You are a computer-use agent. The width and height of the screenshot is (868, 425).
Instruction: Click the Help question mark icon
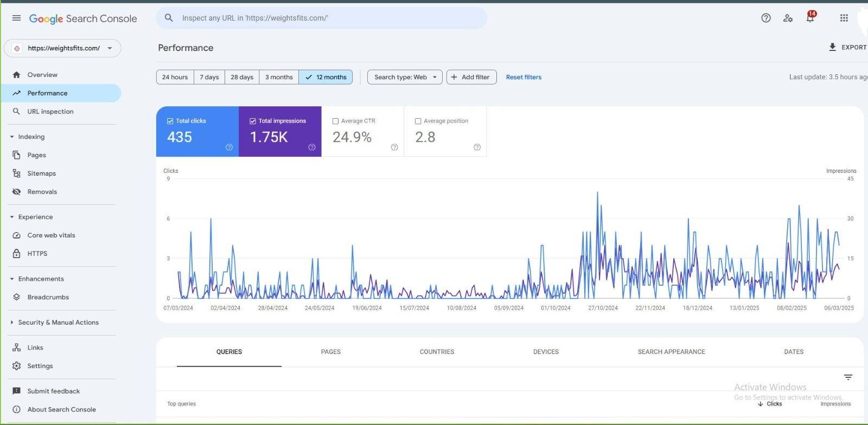765,18
